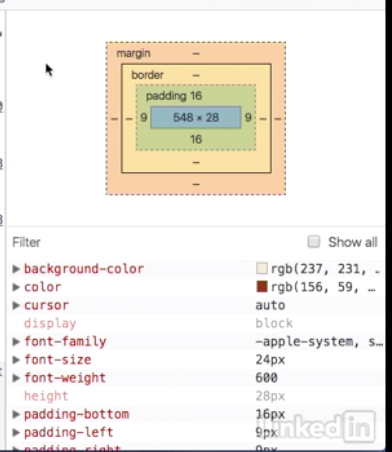Open the background-color swatch
This screenshot has height=452, width=392.
point(262,269)
